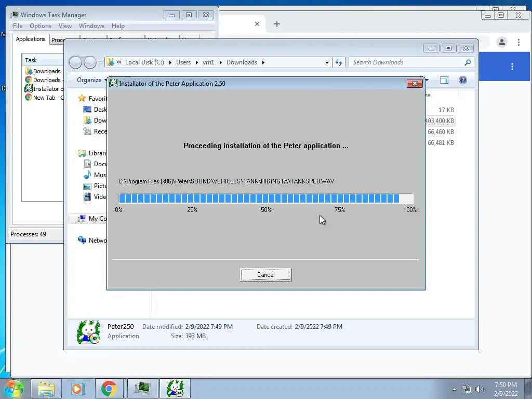The width and height of the screenshot is (532, 399).
Task: Open Options menu in Task Manager
Action: (x=41, y=26)
